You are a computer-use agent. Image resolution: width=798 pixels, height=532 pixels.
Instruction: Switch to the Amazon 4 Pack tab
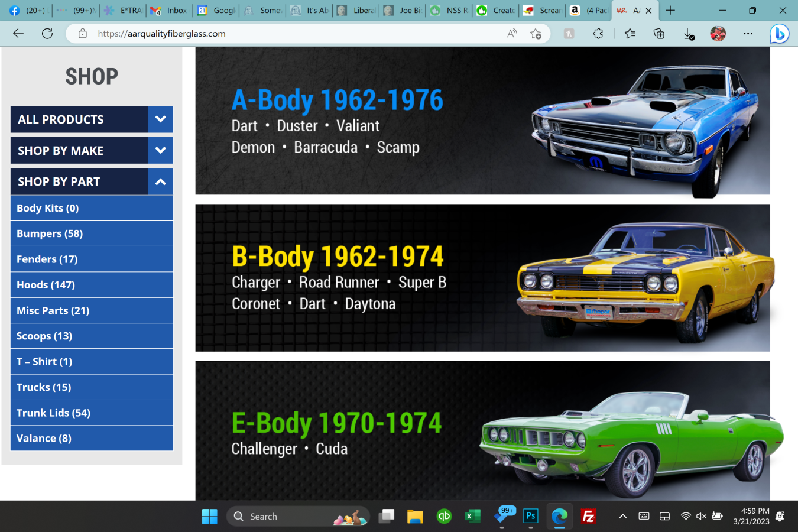pyautogui.click(x=589, y=11)
